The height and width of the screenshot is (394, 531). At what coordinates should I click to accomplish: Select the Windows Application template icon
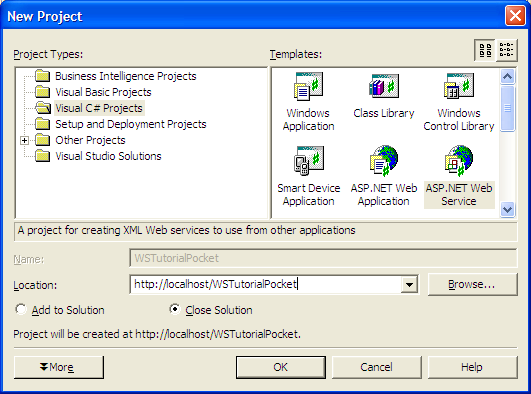308,87
